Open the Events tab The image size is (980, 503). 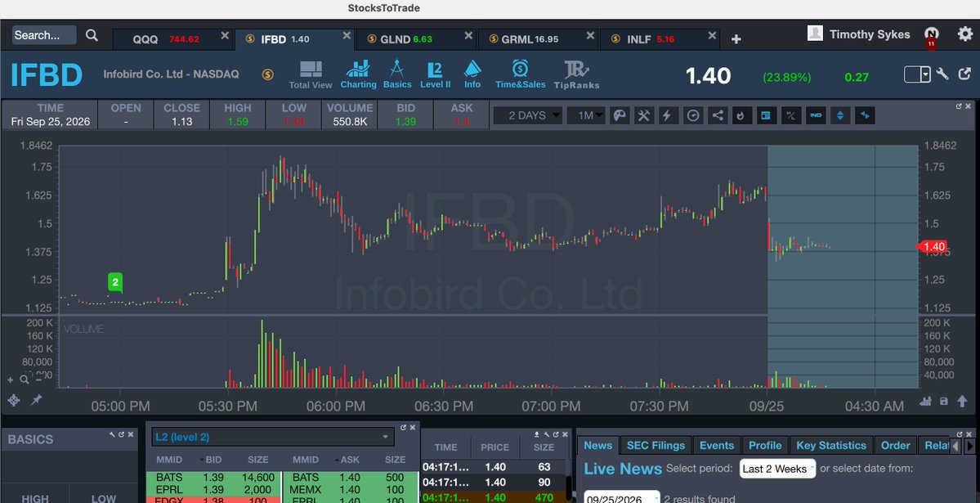tap(717, 446)
